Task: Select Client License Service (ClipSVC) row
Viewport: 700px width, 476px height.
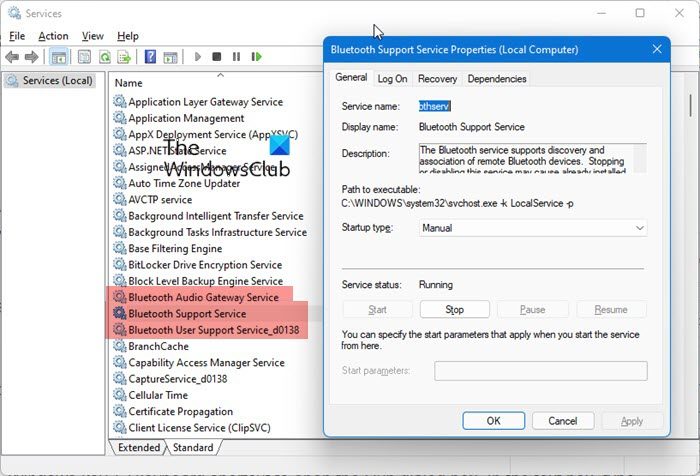Action: tap(192, 428)
